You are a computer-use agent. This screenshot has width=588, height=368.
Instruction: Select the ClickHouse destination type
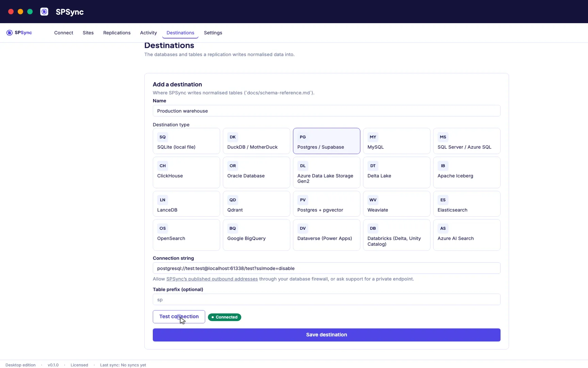pos(186,172)
